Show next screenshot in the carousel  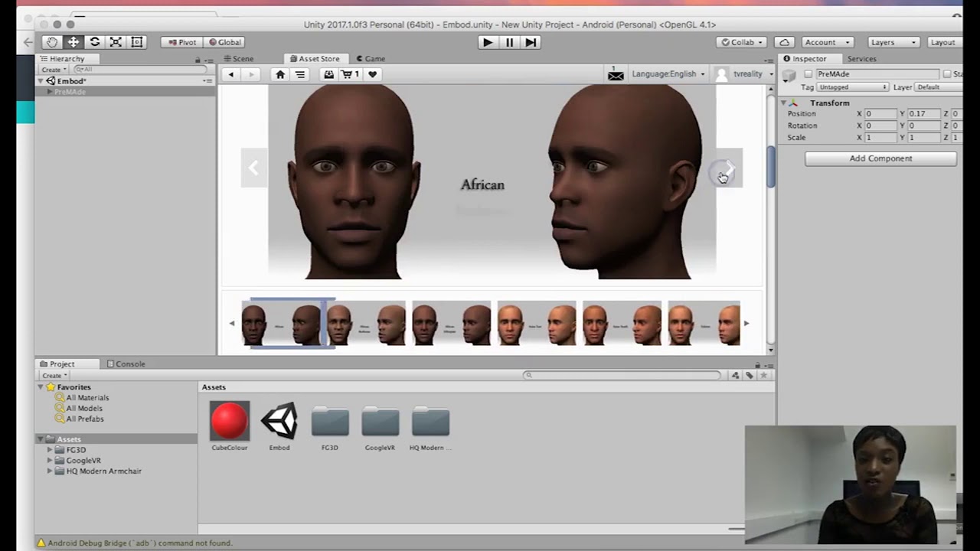click(x=730, y=168)
